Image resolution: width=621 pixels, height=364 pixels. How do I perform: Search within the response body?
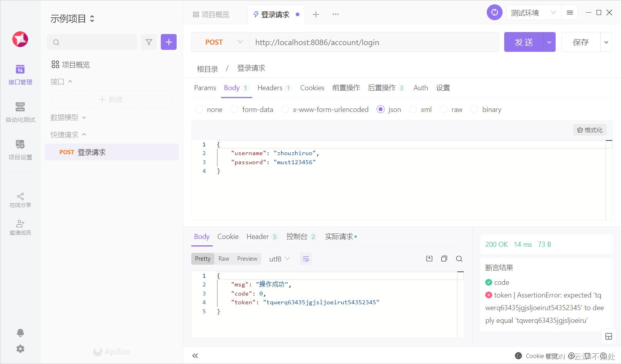[459, 258]
